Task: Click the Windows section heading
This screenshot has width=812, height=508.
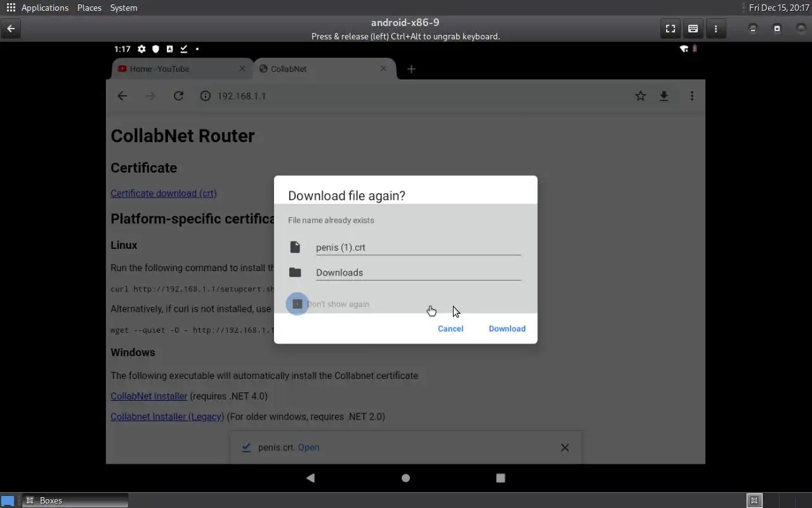Action: click(133, 352)
